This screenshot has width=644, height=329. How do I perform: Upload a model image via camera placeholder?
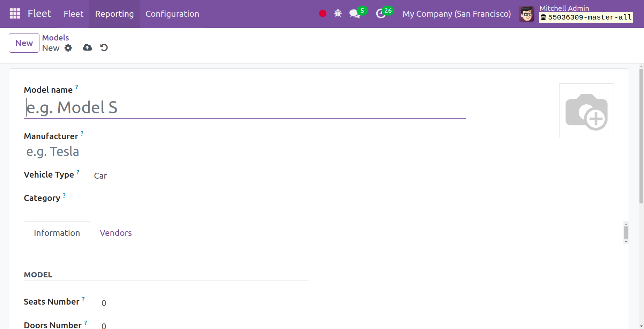(x=586, y=111)
